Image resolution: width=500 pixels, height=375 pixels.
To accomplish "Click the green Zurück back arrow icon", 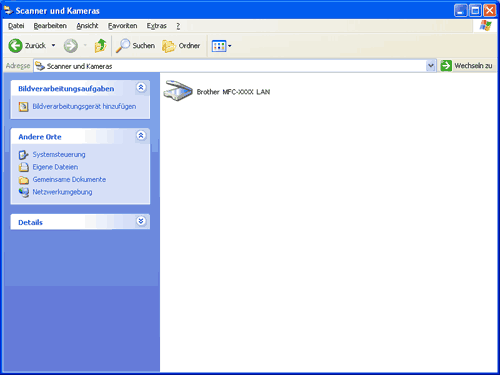I will 15,46.
